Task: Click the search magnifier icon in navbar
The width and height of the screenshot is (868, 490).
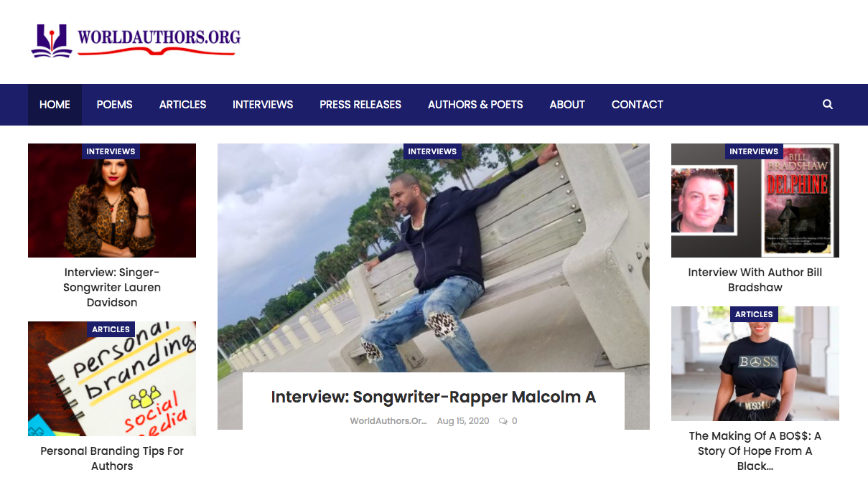Action: pos(827,104)
